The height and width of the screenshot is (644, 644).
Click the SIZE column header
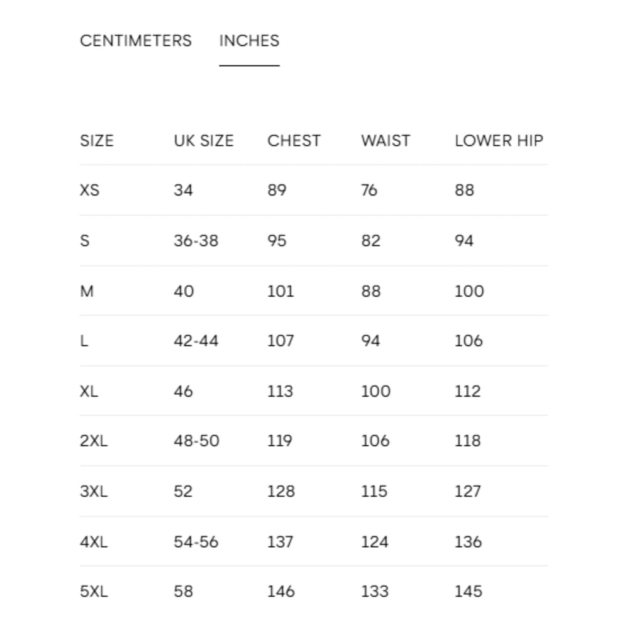point(96,140)
